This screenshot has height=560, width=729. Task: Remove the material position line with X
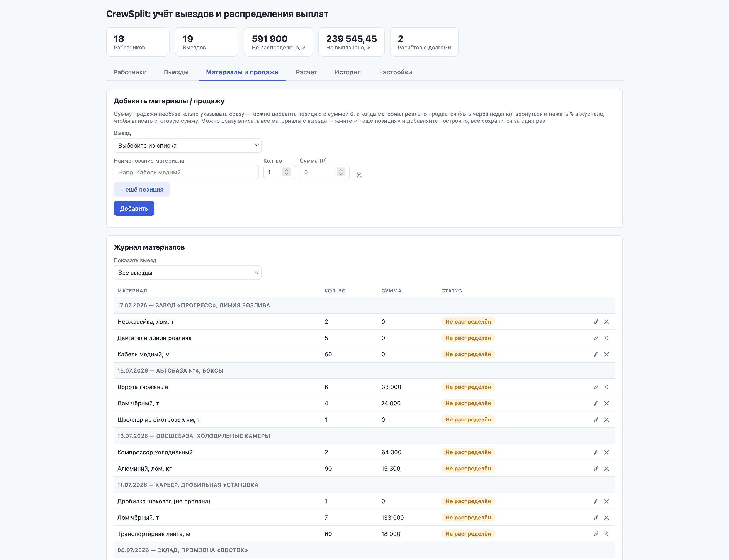point(359,175)
